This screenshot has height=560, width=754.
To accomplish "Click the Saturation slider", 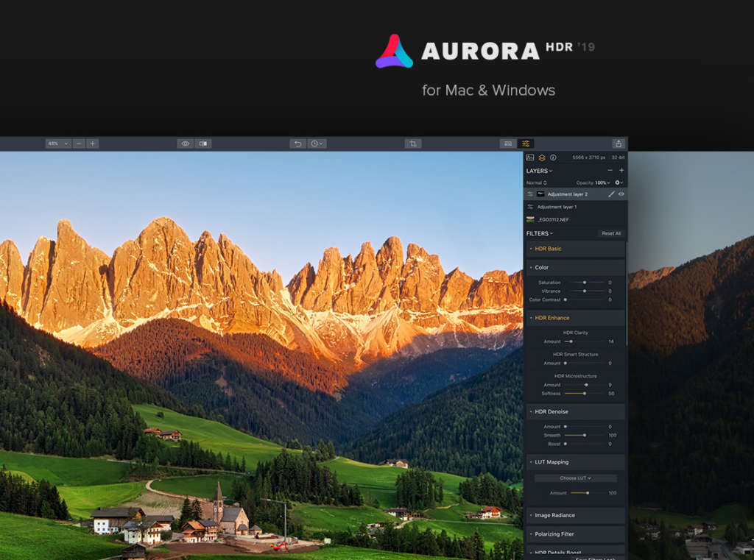I will coord(585,283).
